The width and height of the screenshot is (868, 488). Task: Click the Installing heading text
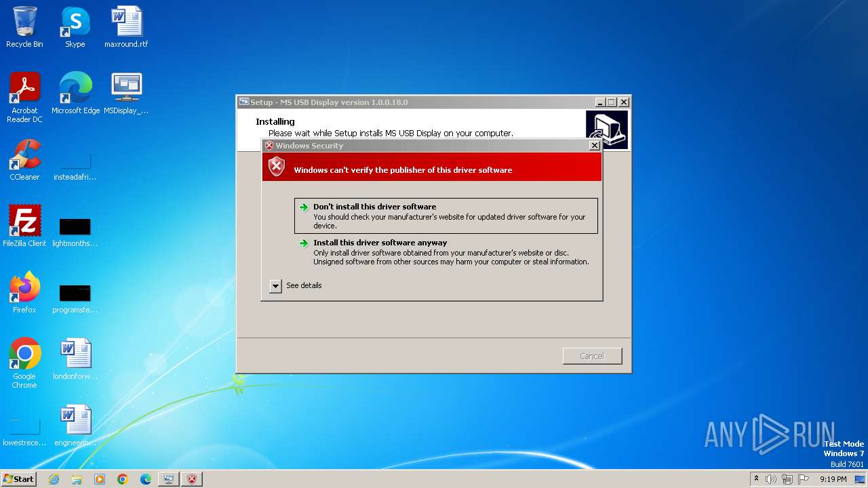(x=275, y=122)
